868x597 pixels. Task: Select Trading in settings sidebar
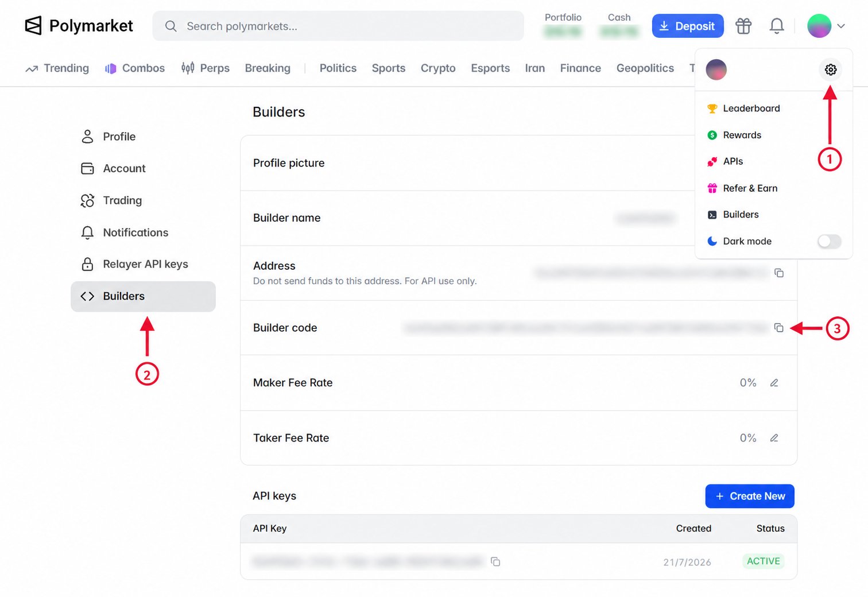[x=143, y=200]
